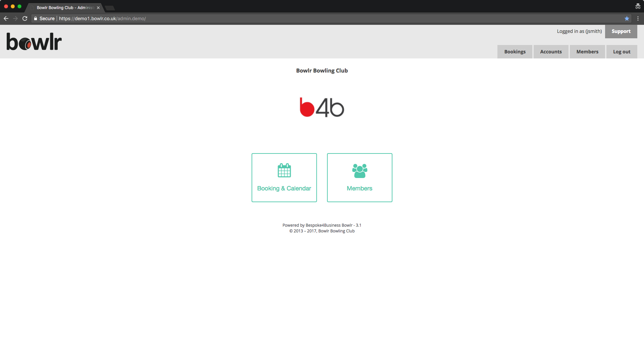Click the incognito icon in title bar
The width and height of the screenshot is (644, 355).
(638, 6)
